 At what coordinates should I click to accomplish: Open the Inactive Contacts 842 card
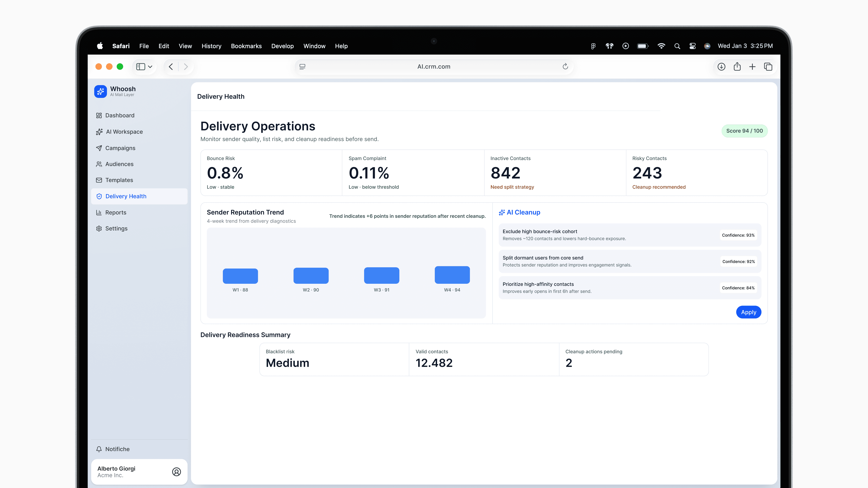pos(555,173)
